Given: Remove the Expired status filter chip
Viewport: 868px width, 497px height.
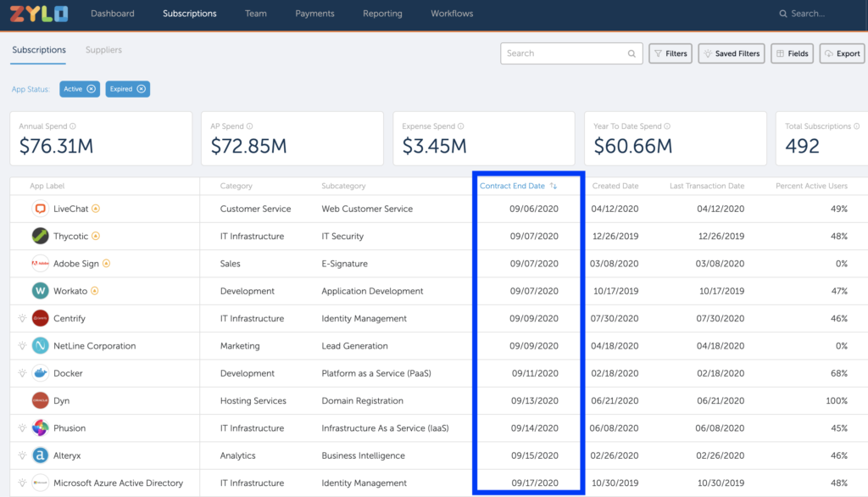Looking at the screenshot, I should [x=142, y=89].
